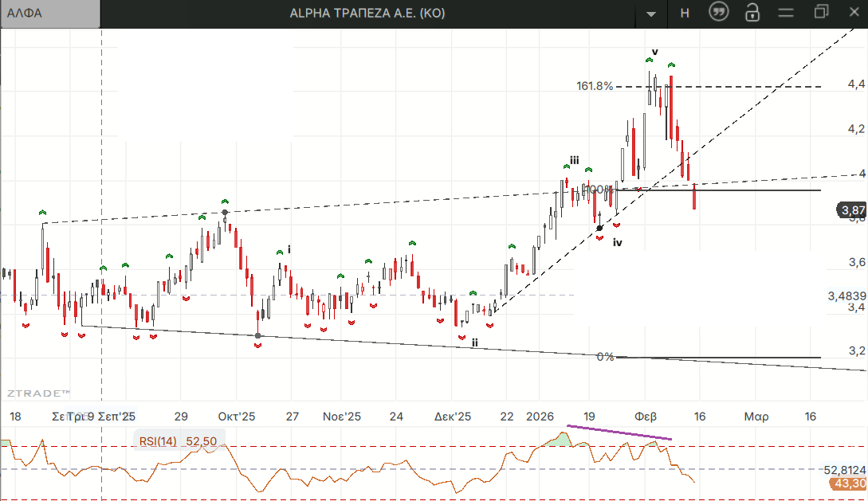
Task: Select the wave ii Elliott label
Action: [474, 342]
